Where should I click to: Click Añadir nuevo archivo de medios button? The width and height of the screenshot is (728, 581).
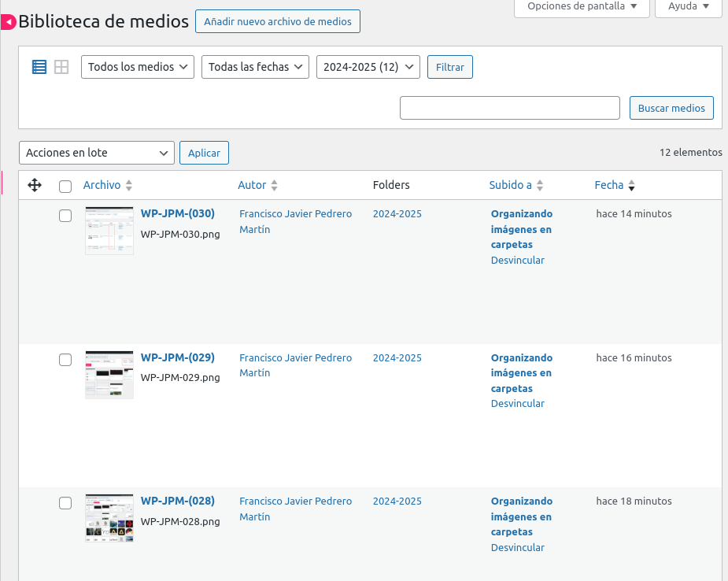[278, 21]
